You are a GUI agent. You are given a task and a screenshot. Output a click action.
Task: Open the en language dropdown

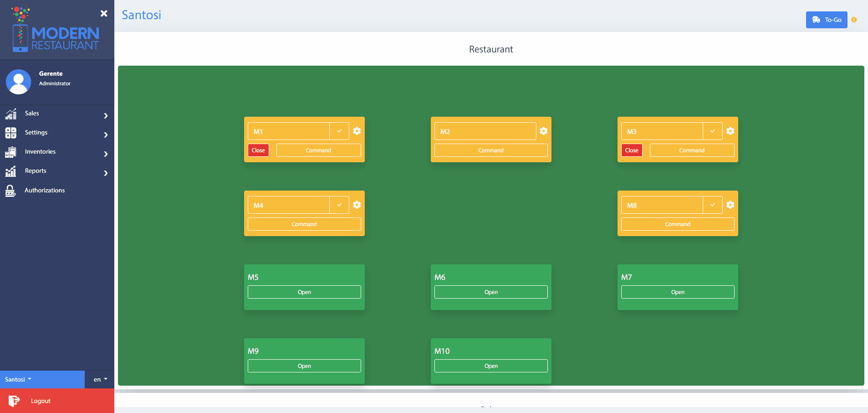[x=100, y=379]
